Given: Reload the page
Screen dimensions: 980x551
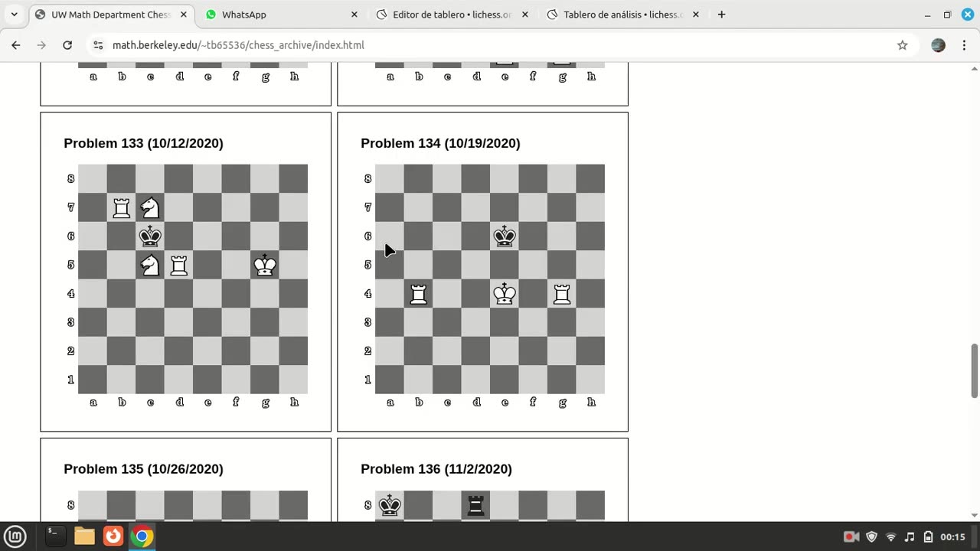Looking at the screenshot, I should click(x=67, y=45).
